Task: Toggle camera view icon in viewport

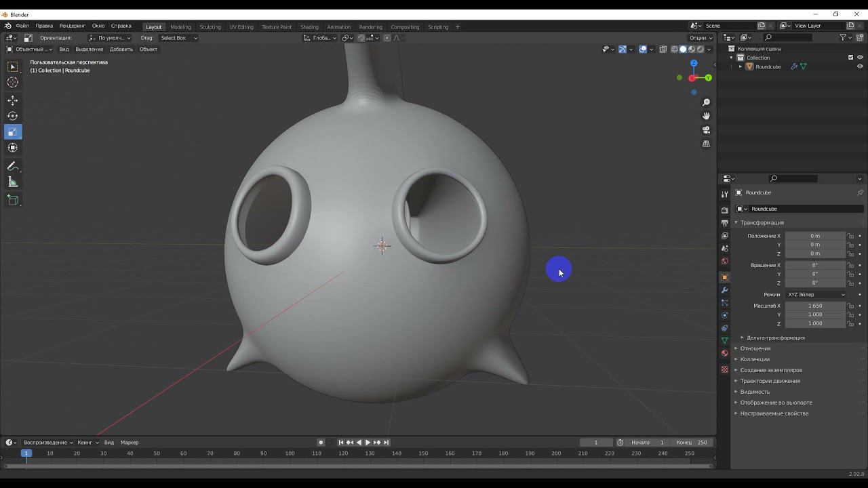Action: 706,130
